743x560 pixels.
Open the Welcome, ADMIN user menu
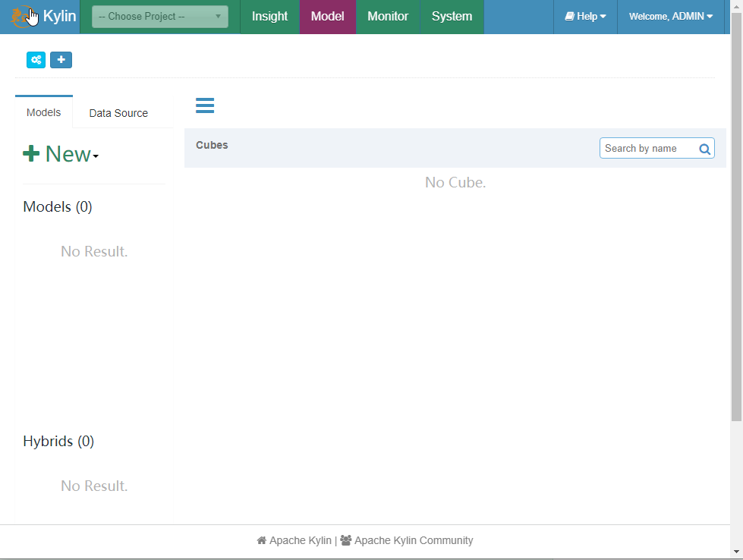[670, 17]
